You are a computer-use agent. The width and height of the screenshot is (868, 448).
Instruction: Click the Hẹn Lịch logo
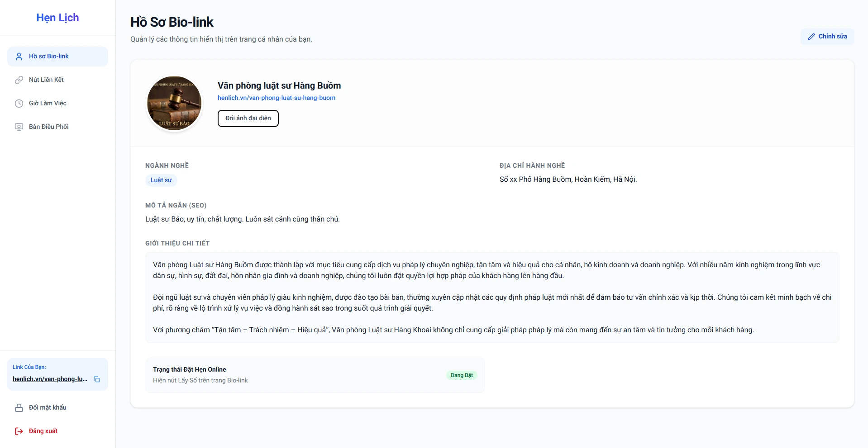57,18
